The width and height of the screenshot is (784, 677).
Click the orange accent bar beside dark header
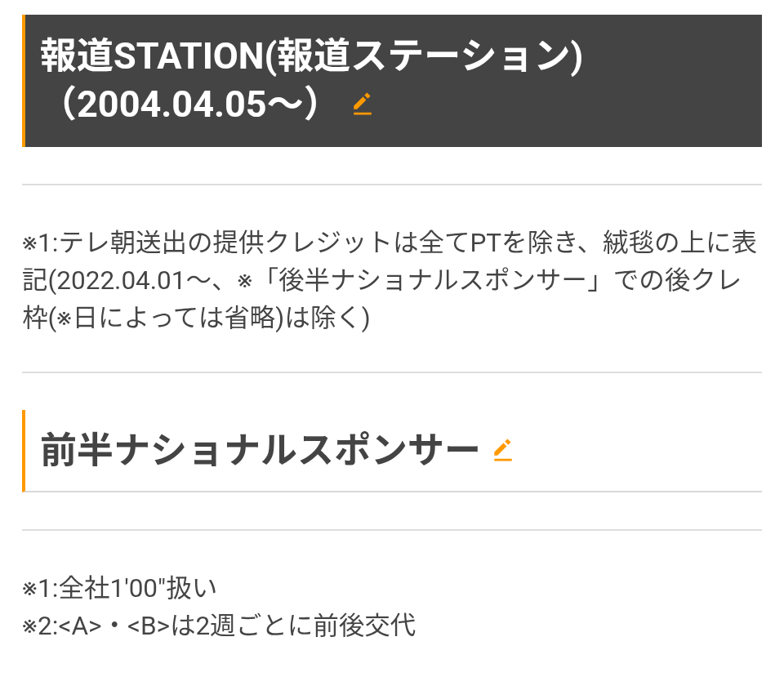pos(24,81)
